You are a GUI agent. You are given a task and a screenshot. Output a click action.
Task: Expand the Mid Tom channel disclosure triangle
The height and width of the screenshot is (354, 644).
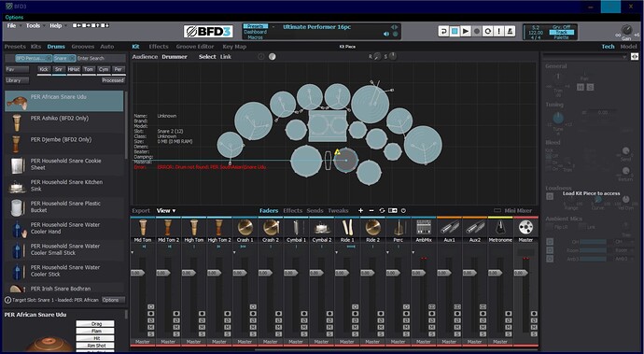pyautogui.click(x=133, y=252)
